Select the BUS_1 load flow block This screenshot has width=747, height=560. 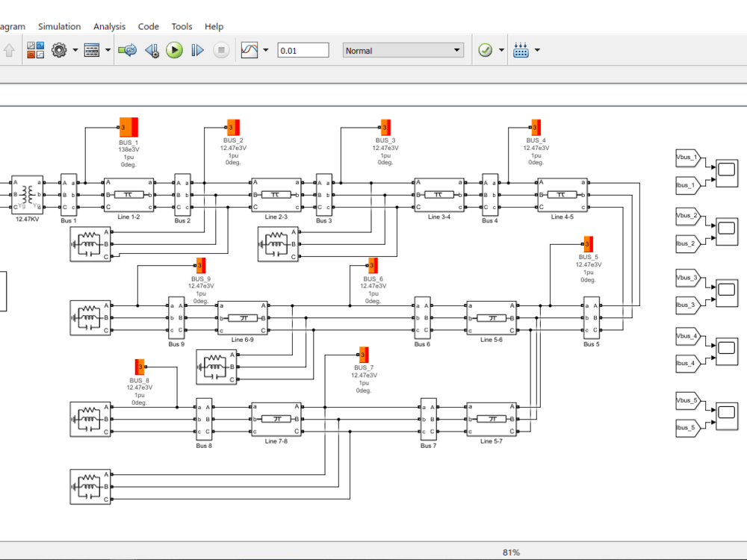click(128, 127)
